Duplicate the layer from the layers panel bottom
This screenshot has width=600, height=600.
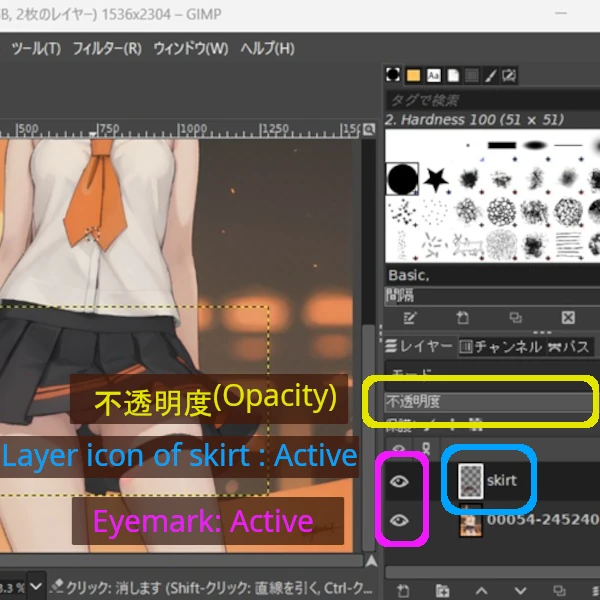coord(559,590)
